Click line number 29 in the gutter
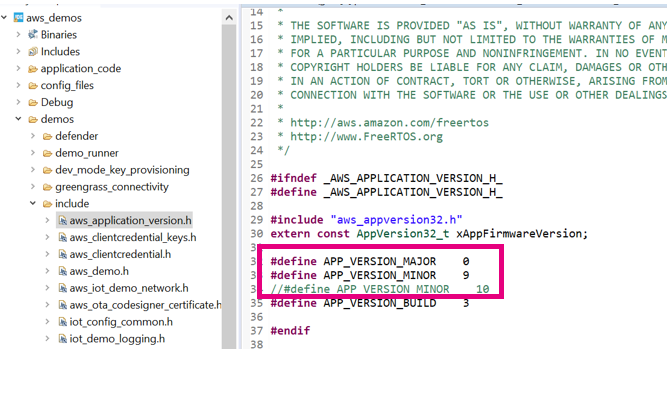The image size is (667, 400). [x=257, y=220]
